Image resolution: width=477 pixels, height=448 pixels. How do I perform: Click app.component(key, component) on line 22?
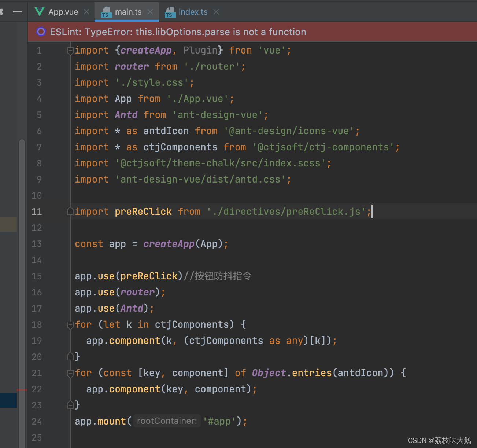(x=169, y=389)
